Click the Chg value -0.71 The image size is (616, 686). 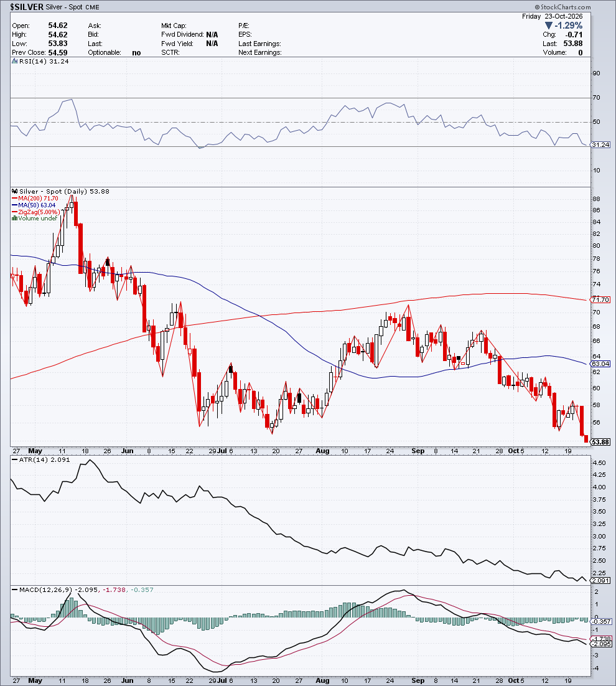click(x=574, y=35)
